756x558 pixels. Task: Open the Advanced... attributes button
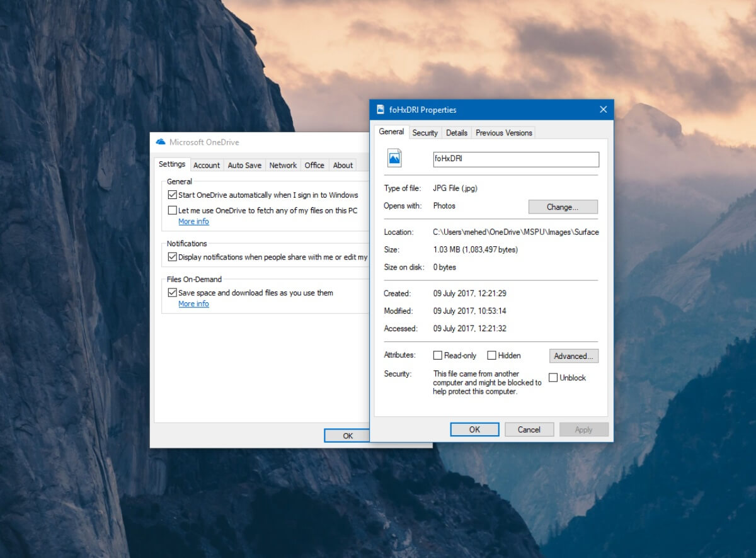[573, 356]
